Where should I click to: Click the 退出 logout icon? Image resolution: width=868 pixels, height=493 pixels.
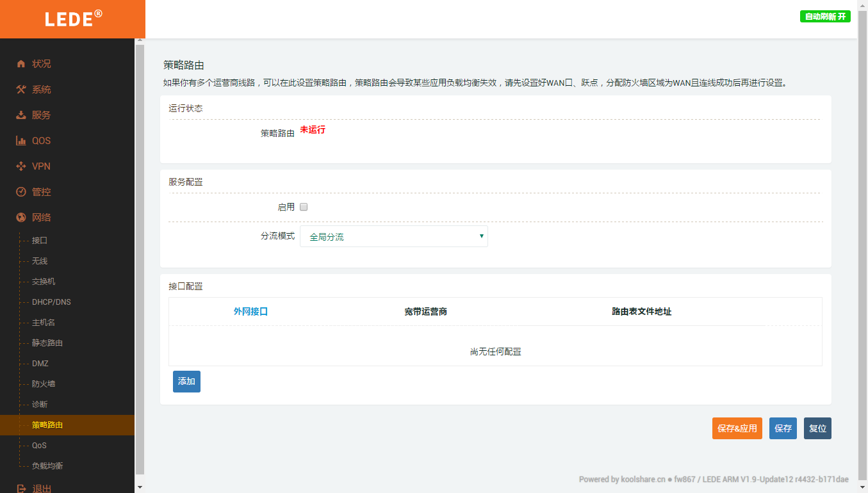coord(21,489)
